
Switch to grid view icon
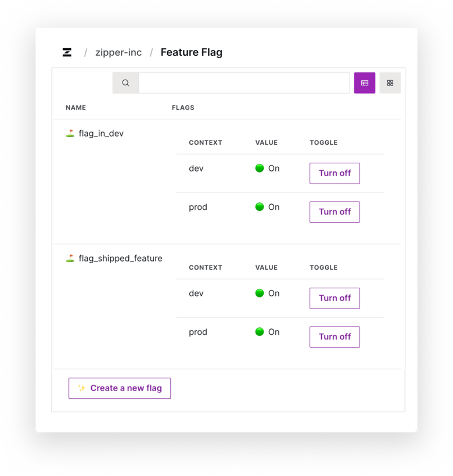click(x=390, y=83)
